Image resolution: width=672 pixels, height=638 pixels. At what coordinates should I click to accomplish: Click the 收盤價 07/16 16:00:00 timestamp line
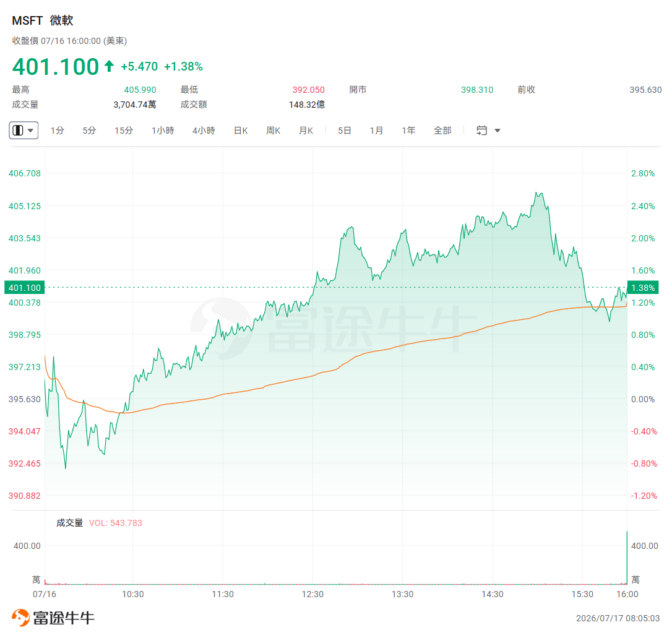coord(69,41)
